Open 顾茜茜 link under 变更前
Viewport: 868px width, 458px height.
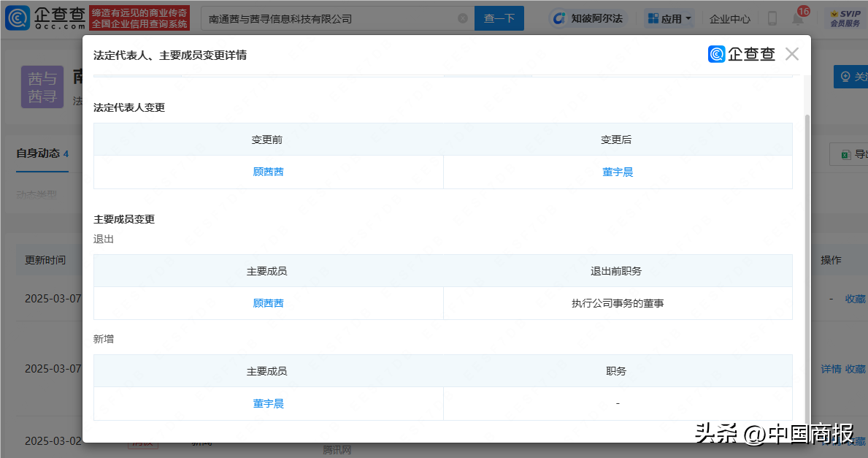pos(268,172)
